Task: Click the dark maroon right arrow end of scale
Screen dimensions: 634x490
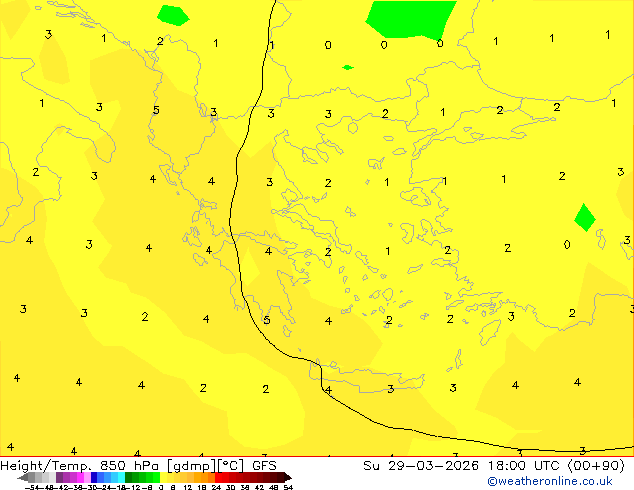Action: (288, 477)
